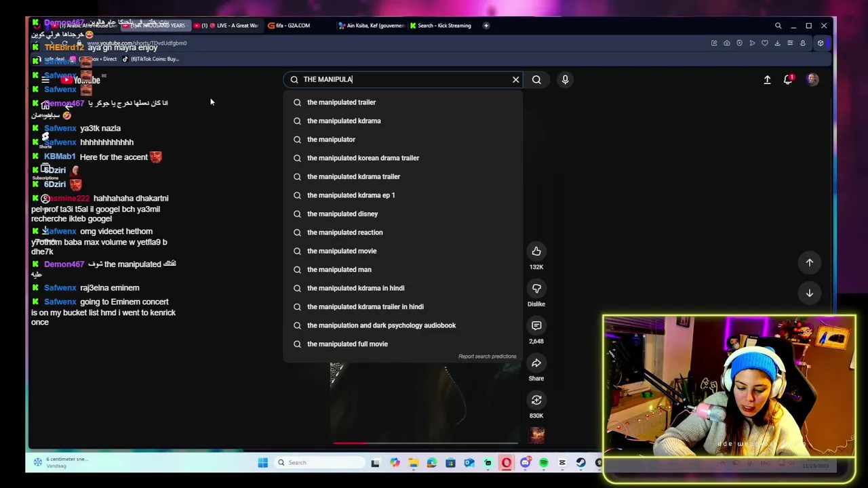Viewport: 868px width, 488px height.
Task: Choose 'the manipulated full movie' suggestion
Action: [x=403, y=344]
